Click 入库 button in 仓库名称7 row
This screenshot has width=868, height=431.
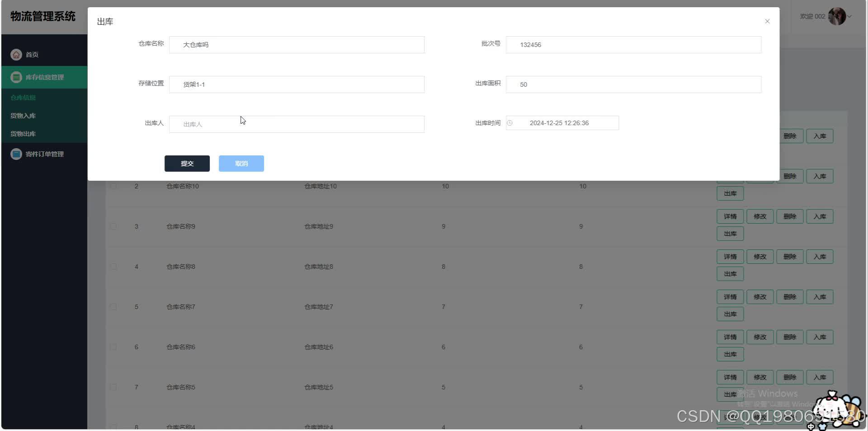click(820, 297)
